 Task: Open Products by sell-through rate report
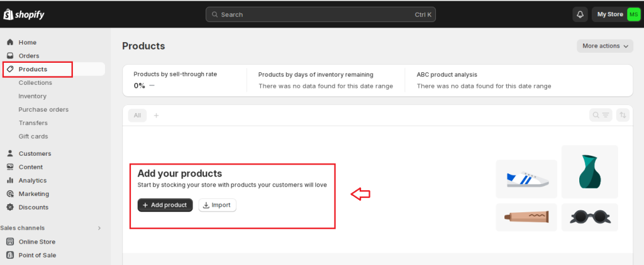[x=175, y=74]
